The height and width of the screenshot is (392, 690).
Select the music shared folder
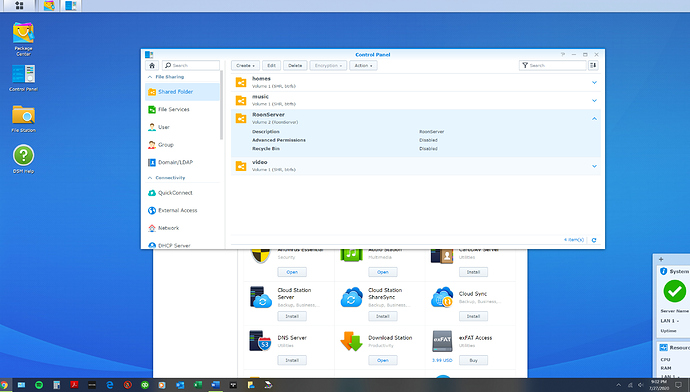416,100
